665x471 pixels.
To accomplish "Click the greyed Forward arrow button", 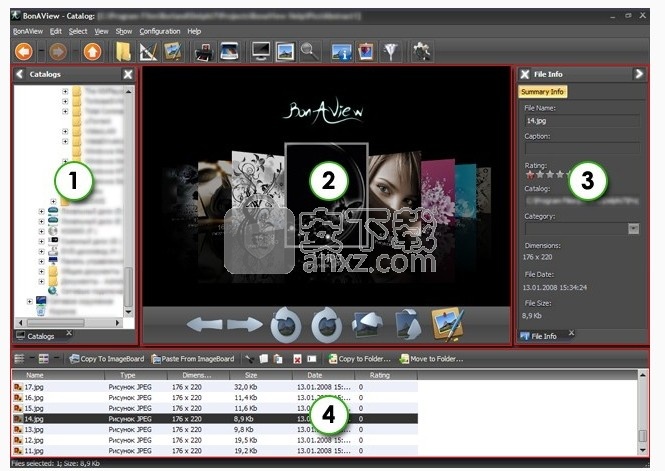I will click(x=58, y=52).
